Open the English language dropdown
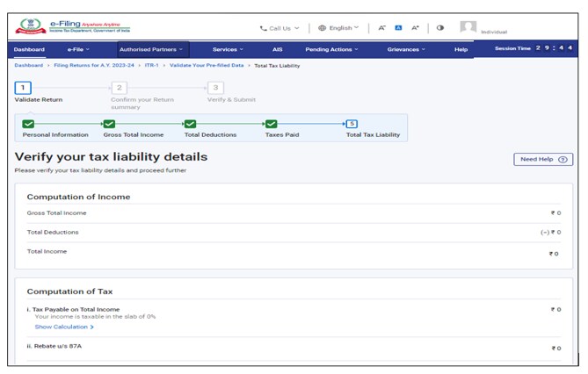 point(338,28)
